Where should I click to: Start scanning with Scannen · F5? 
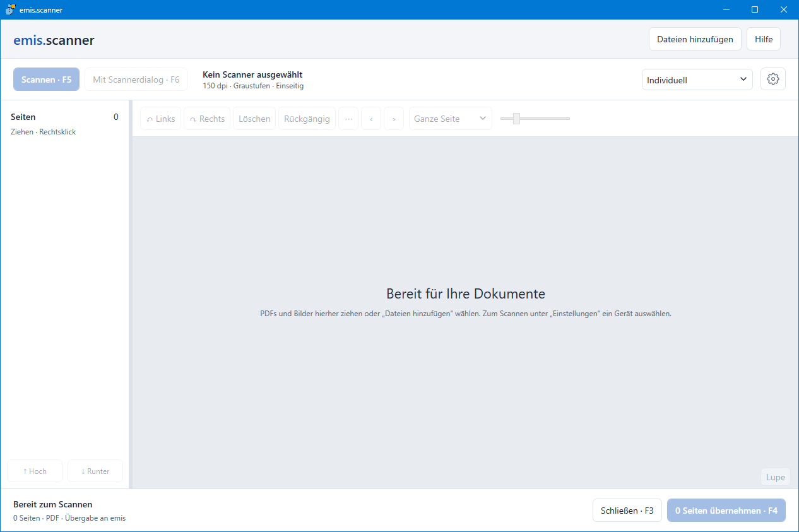point(47,80)
